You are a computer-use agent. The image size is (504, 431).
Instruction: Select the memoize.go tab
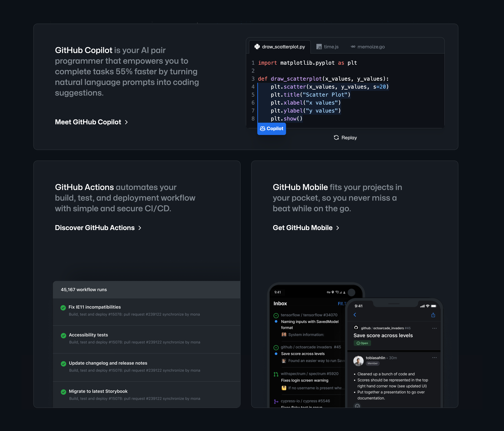[x=368, y=47]
